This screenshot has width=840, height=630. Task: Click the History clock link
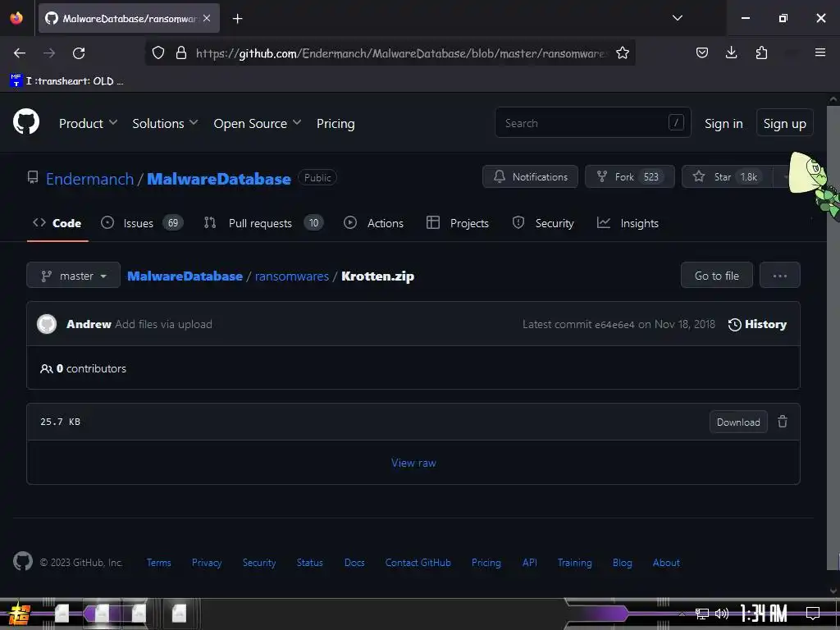point(757,324)
